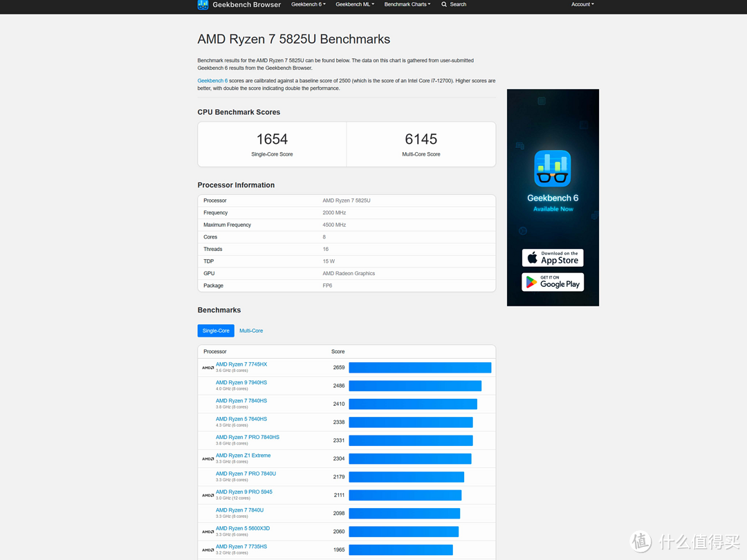
Task: Click the AMD logo beside Ryzen 7 7745HX
Action: tap(207, 368)
